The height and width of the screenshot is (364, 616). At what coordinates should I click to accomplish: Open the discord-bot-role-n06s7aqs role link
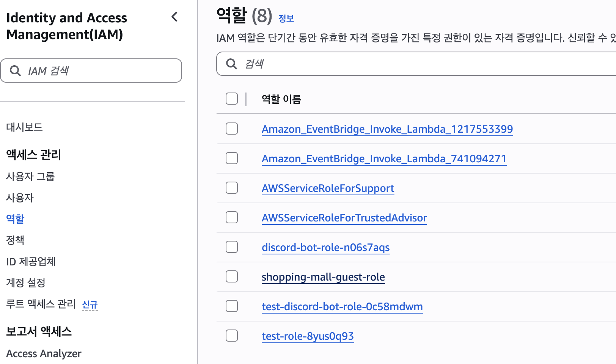pyautogui.click(x=325, y=248)
